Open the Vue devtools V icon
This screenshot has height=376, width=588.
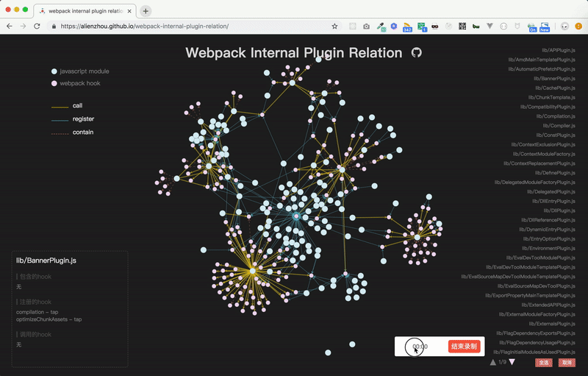490,26
